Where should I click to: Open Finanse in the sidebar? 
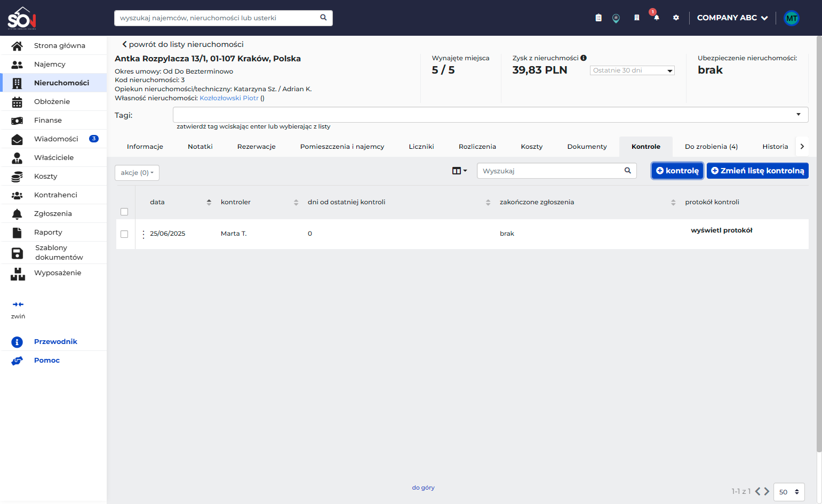pyautogui.click(x=53, y=120)
